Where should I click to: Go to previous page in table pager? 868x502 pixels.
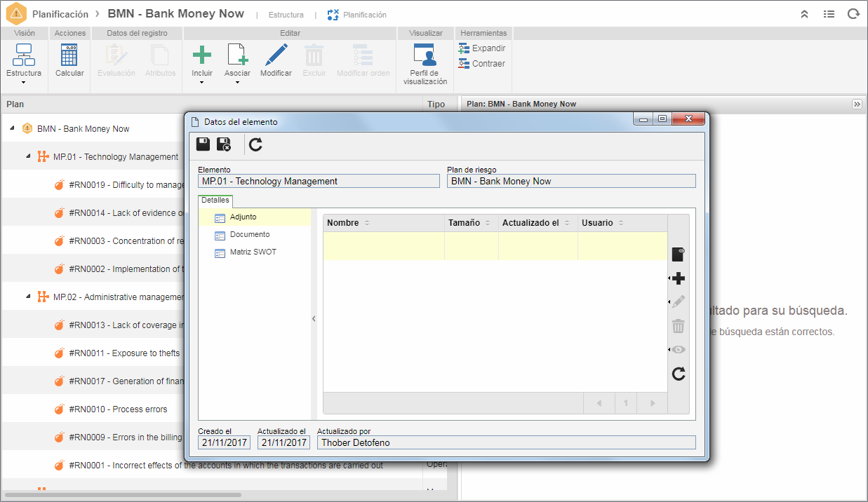tap(599, 403)
